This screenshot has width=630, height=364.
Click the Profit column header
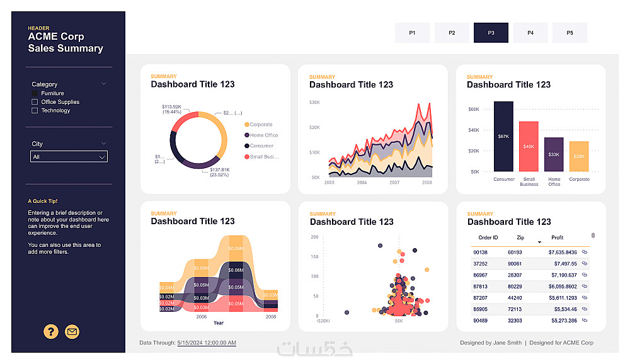(557, 237)
